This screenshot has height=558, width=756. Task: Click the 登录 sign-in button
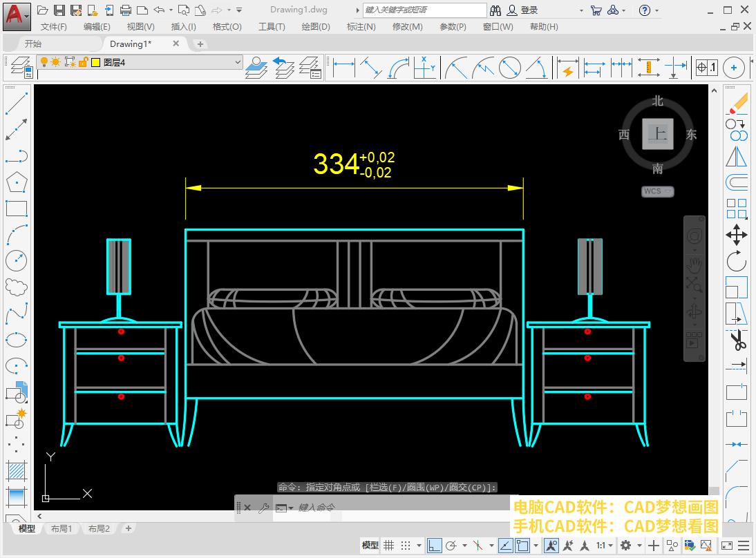coord(529,10)
